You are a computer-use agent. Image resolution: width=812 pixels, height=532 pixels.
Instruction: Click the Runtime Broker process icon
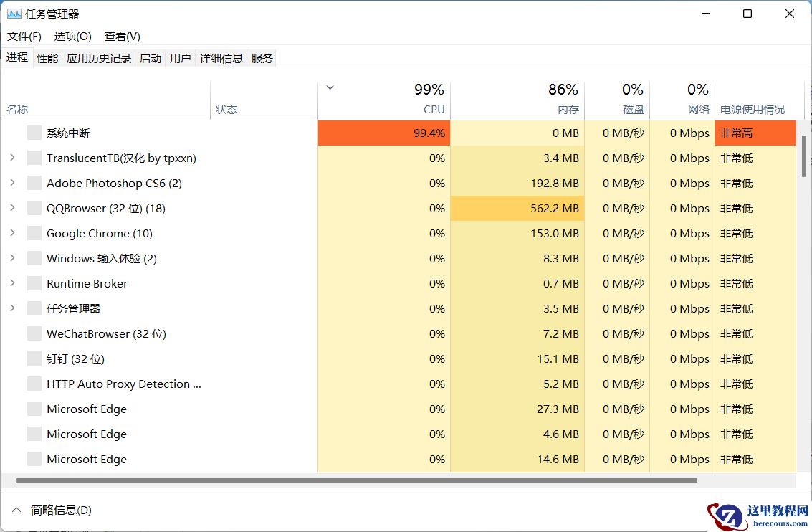[34, 283]
